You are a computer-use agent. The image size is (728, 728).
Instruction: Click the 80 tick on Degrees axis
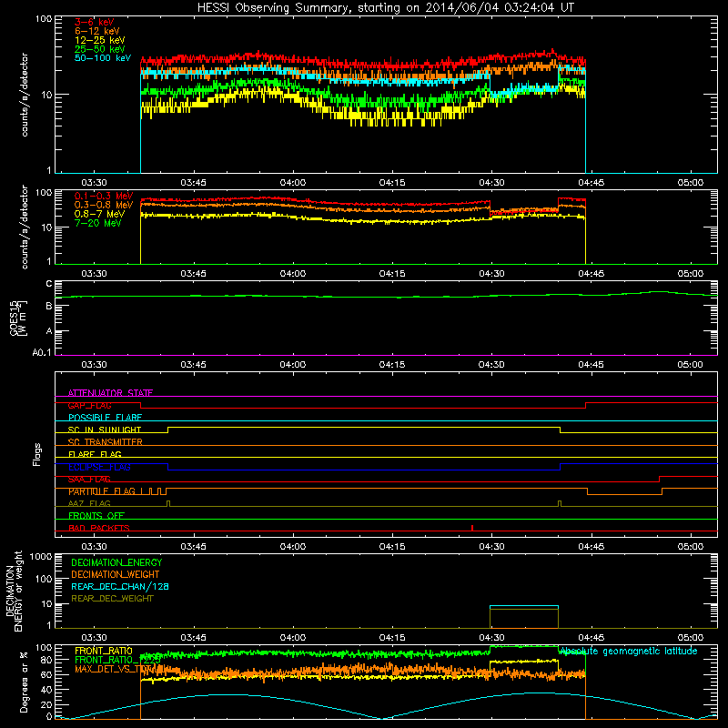[x=46, y=660]
